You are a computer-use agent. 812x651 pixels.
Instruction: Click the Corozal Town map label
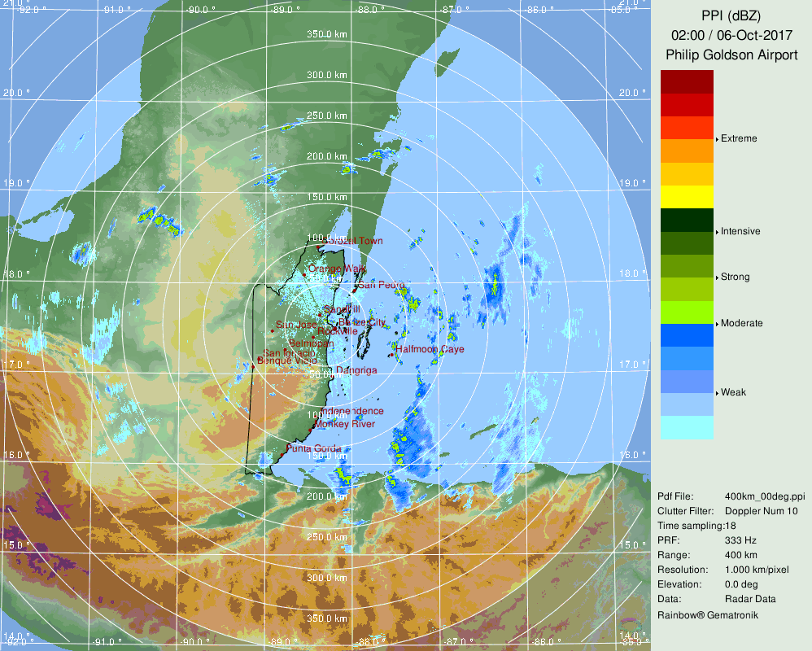352,241
